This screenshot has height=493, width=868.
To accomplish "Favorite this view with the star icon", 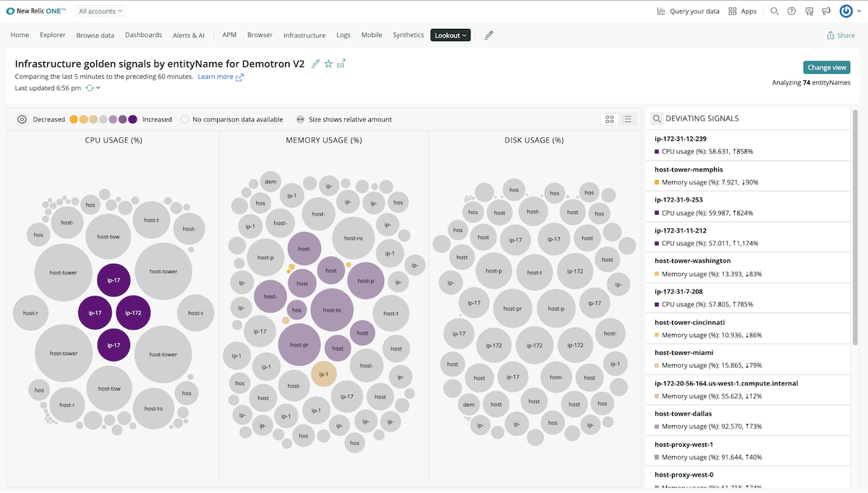I will tap(328, 64).
